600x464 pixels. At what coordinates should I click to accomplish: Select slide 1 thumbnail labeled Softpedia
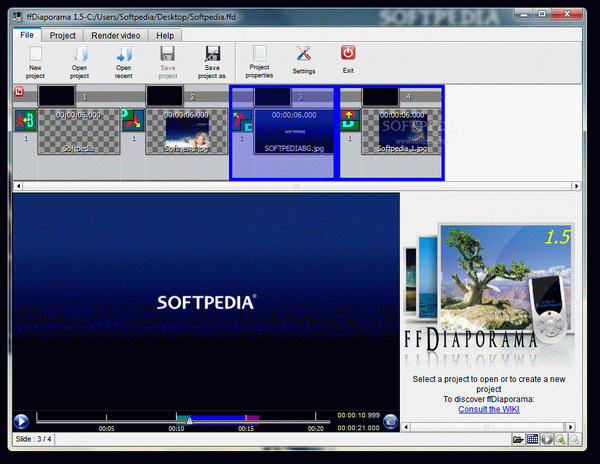tap(79, 131)
